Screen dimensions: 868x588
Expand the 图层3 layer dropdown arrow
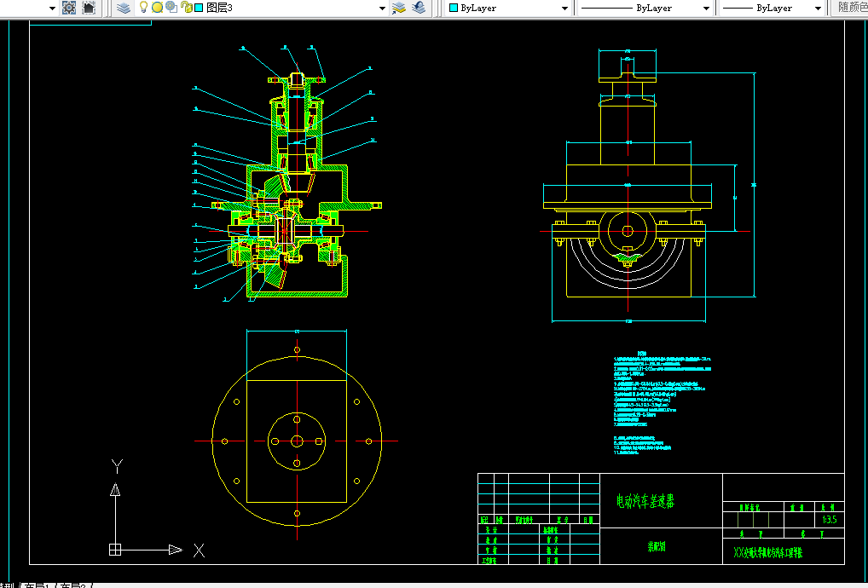(382, 9)
